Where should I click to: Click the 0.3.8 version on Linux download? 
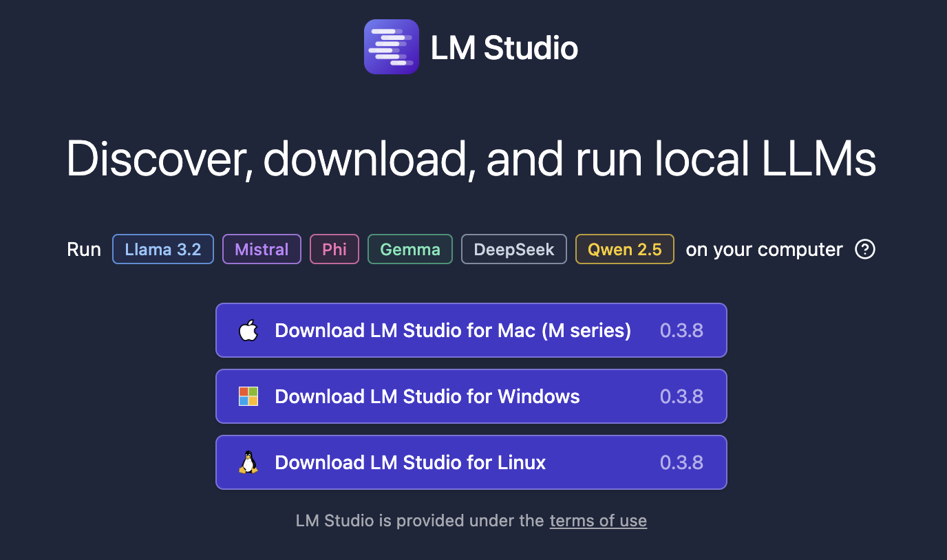681,462
